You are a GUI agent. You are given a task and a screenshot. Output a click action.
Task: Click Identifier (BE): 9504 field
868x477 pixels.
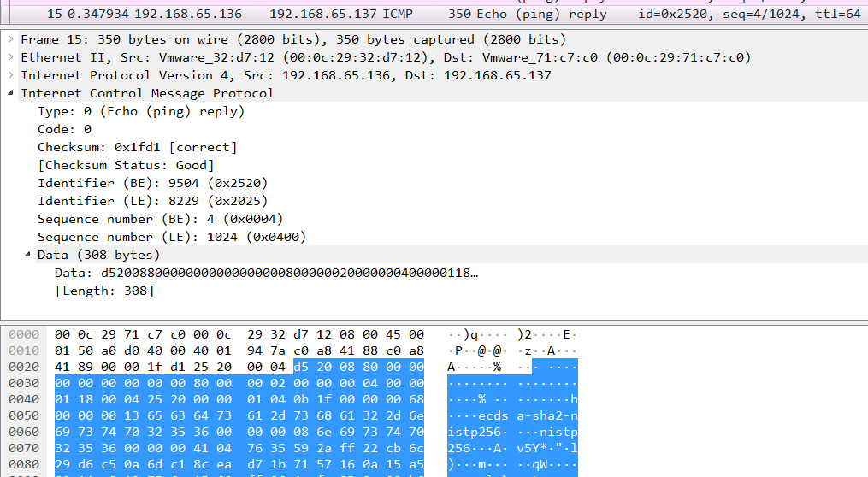pyautogui.click(x=153, y=183)
